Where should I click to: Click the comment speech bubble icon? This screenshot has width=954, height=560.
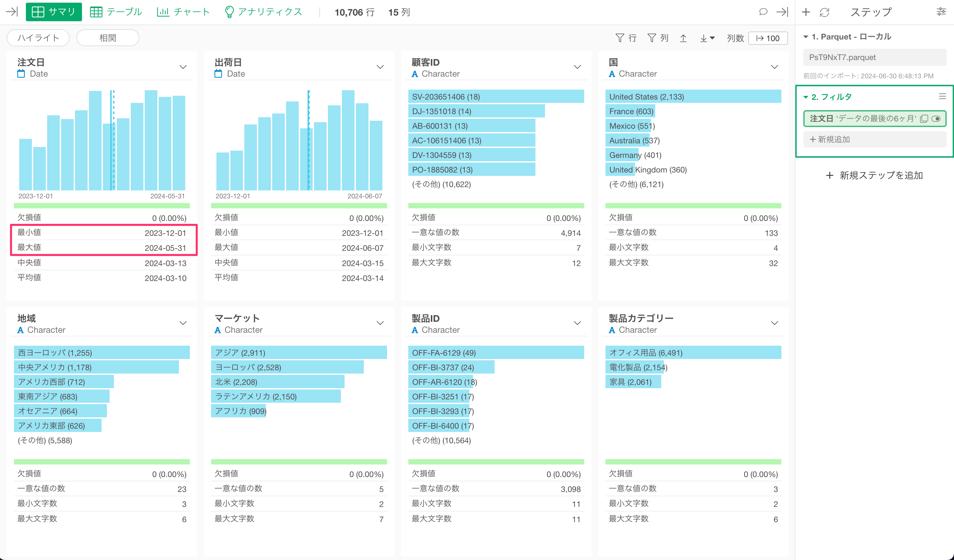(x=763, y=12)
